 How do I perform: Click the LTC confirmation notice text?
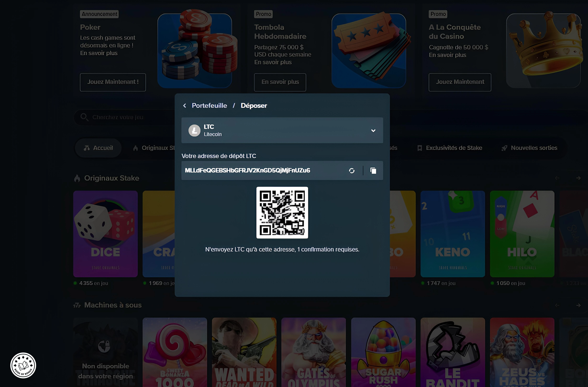282,250
